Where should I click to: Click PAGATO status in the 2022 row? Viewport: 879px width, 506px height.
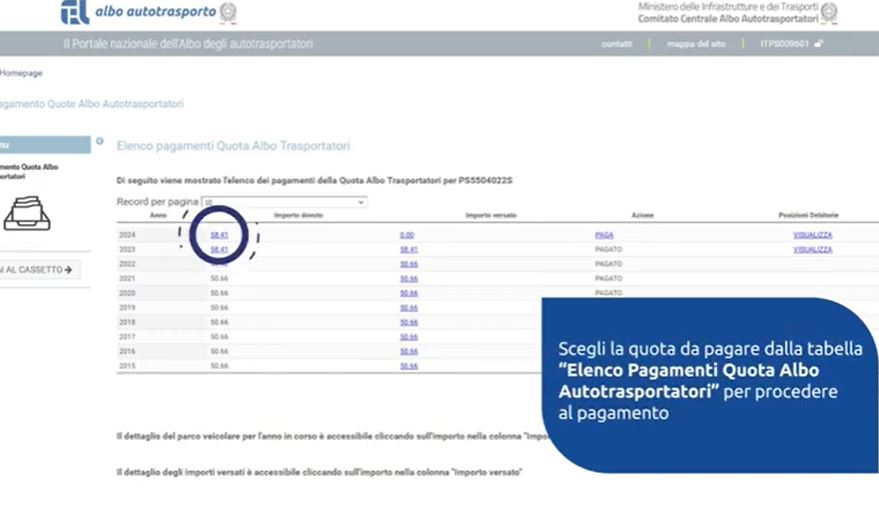click(608, 264)
